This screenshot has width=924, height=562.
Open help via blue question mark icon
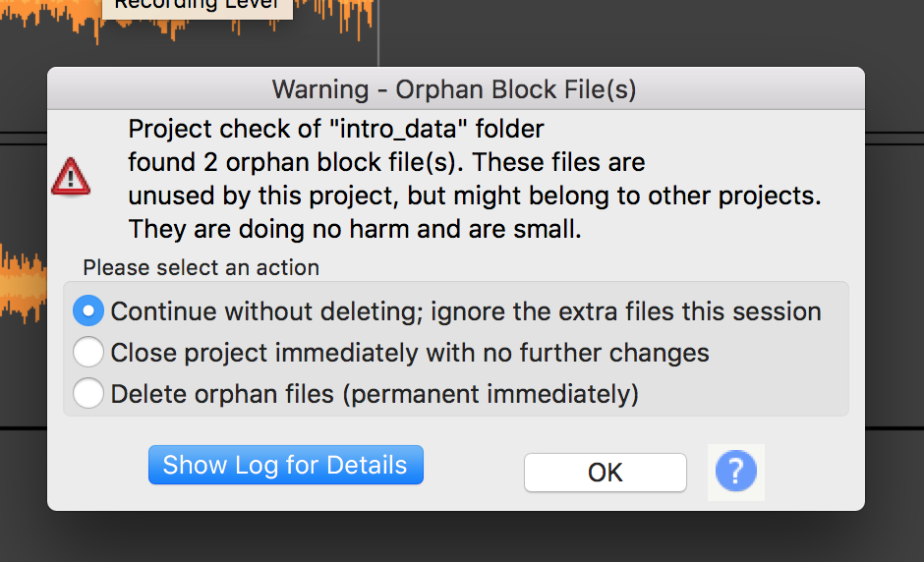[736, 472]
